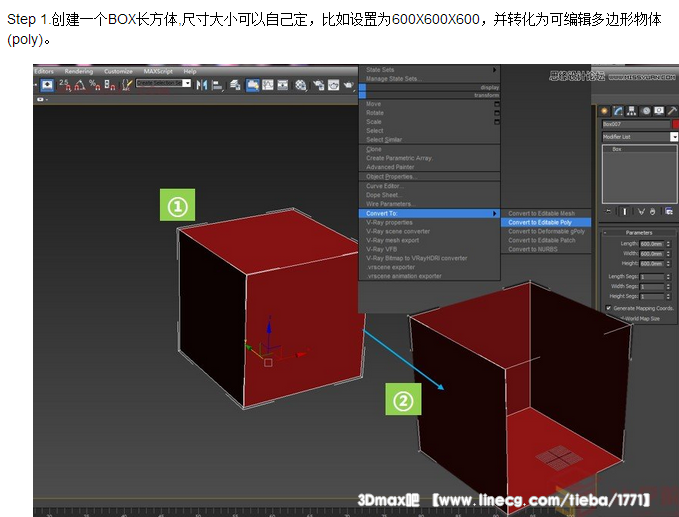Click Remove Modifier from stack icon
The height and width of the screenshot is (517, 679).
click(653, 211)
